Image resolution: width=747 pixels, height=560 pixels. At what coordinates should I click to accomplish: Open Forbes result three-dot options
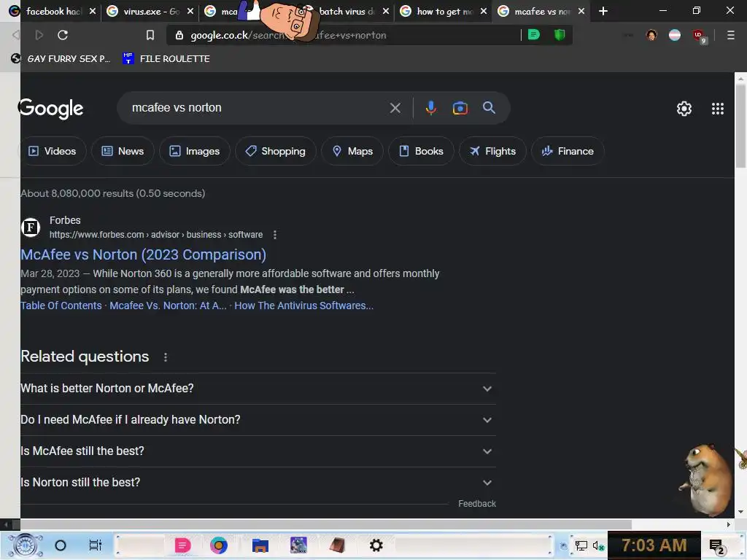(x=275, y=235)
